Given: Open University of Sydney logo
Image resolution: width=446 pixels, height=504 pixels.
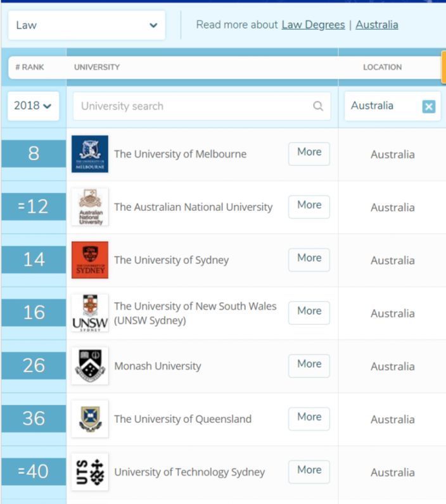Looking at the screenshot, I should [x=90, y=260].
